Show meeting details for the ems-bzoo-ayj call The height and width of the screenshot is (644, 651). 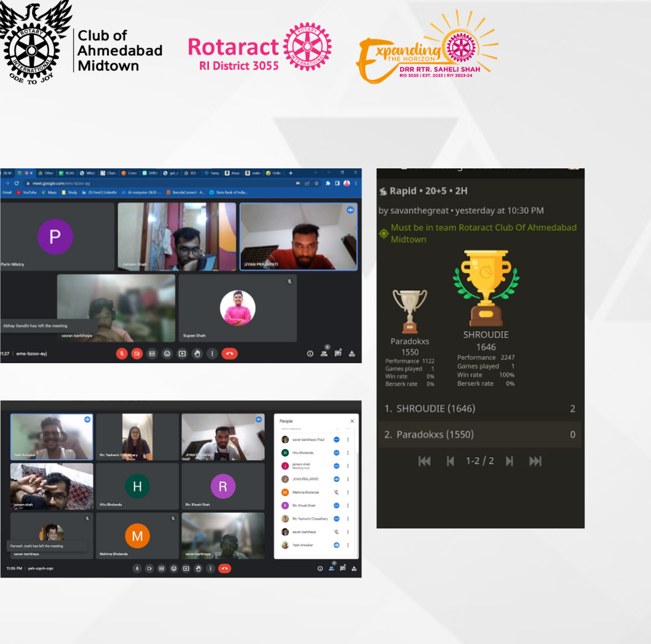point(310,353)
